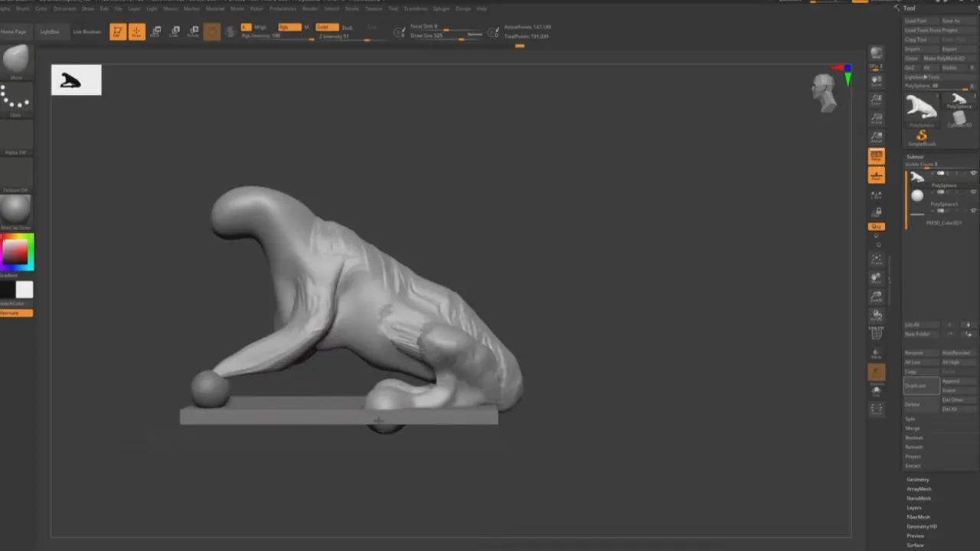Viewport: 980px width, 551px height.
Task: Toggle the Qvyz rotation button
Action: (877, 227)
